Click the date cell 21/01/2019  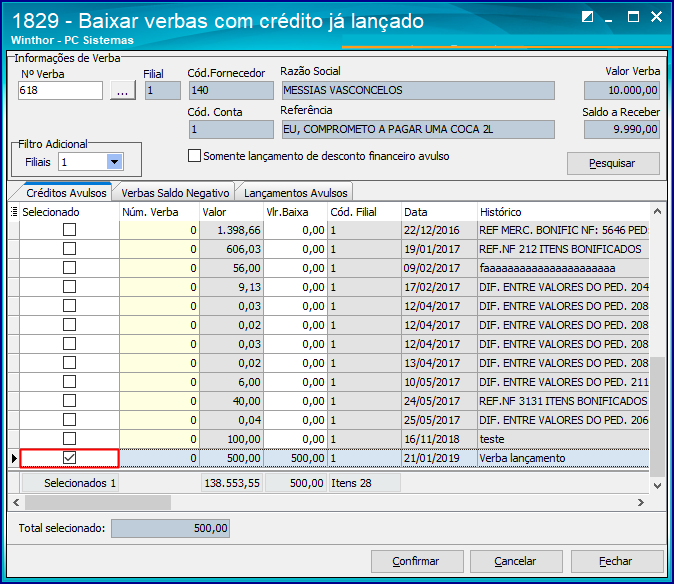point(439,458)
